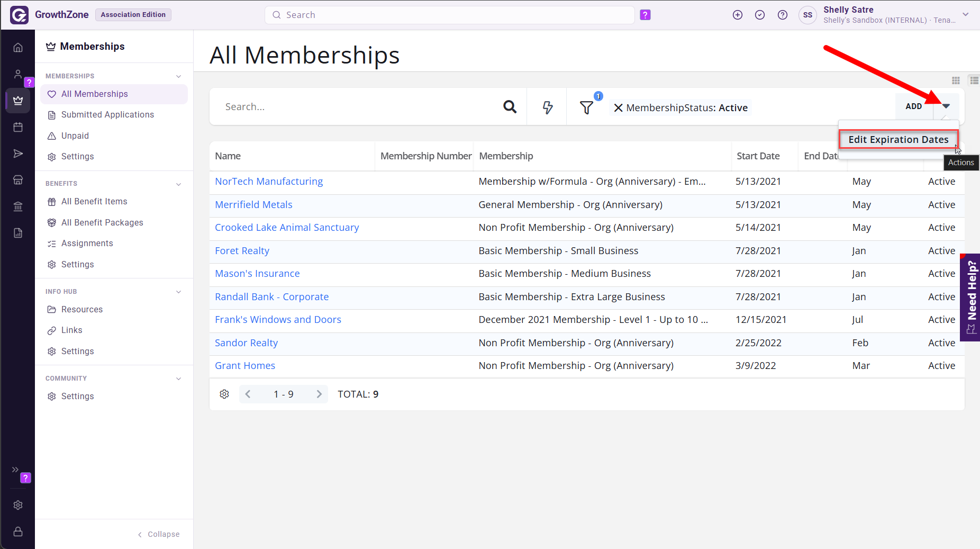Screen dimensions: 980x549
Task: Open Sandor Realty membership
Action: point(246,343)
